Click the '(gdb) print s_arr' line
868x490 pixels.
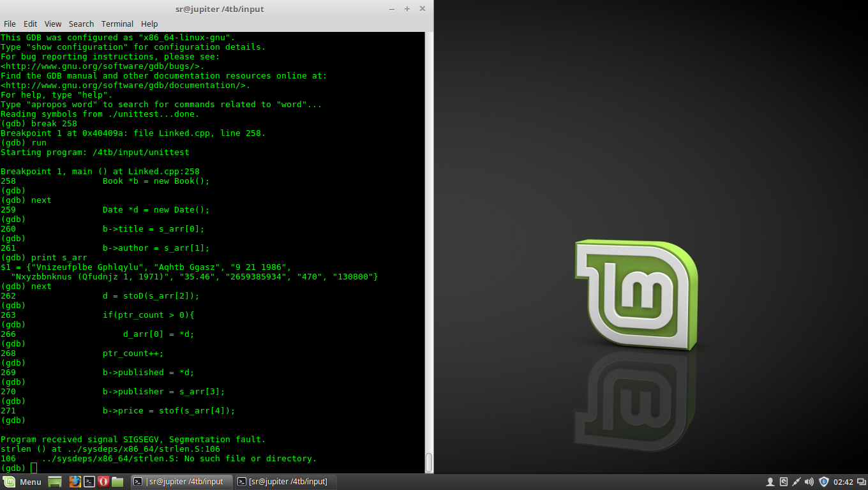coord(43,258)
